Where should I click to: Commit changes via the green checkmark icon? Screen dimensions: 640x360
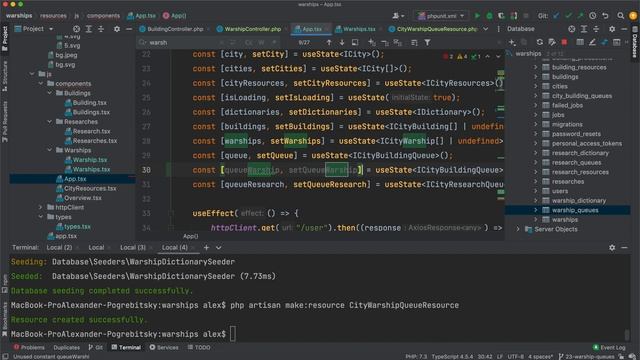coord(568,16)
